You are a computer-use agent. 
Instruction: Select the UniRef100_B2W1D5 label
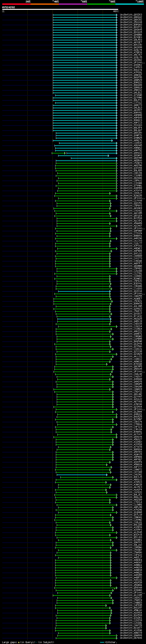click(131, 196)
